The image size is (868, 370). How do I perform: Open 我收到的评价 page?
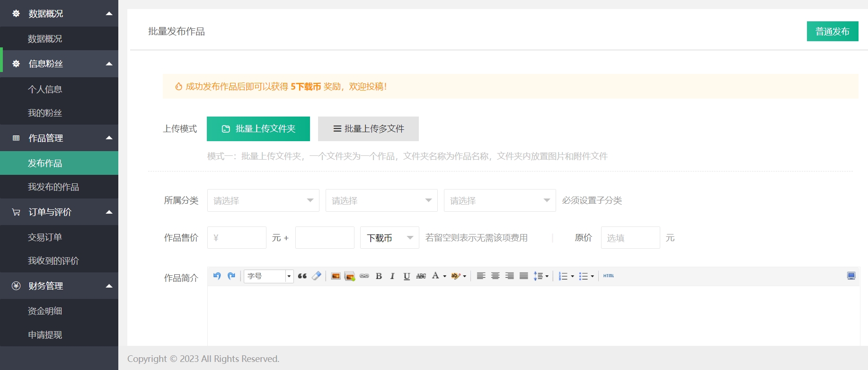(x=59, y=261)
